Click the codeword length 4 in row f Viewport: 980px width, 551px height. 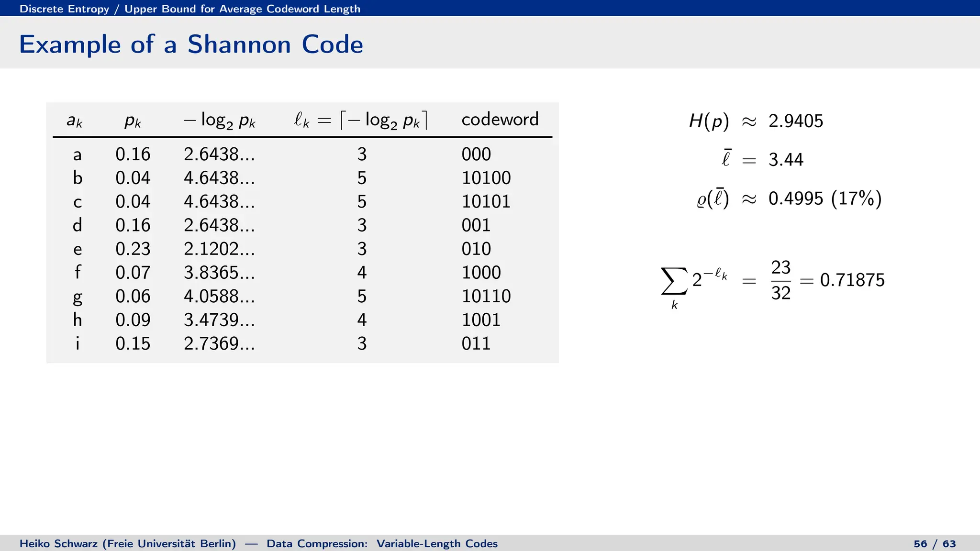point(362,273)
